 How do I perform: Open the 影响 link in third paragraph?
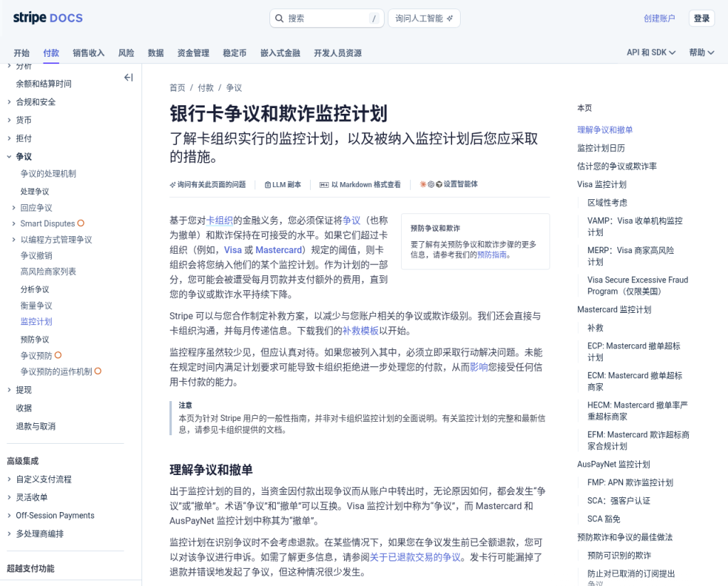pyautogui.click(x=478, y=367)
